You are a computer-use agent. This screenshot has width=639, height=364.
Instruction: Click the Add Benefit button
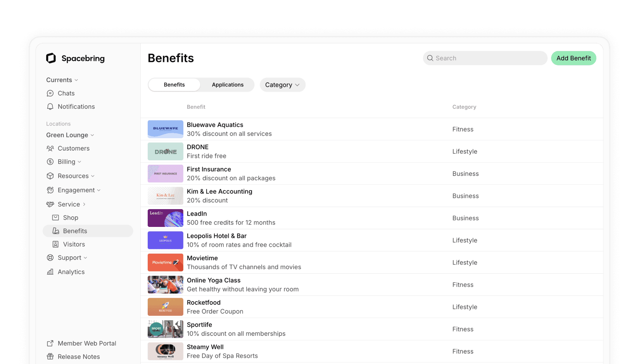tap(573, 58)
